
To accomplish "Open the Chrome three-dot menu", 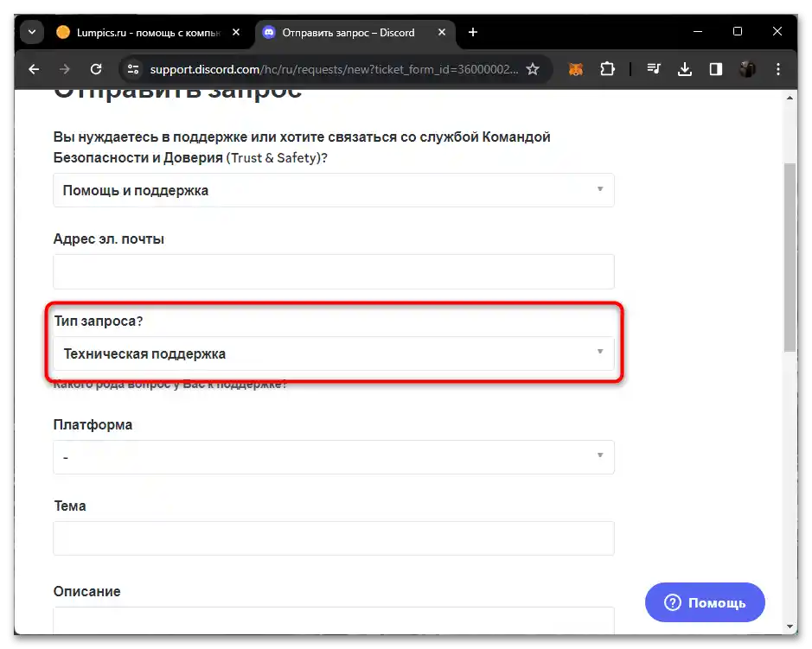I will point(778,68).
